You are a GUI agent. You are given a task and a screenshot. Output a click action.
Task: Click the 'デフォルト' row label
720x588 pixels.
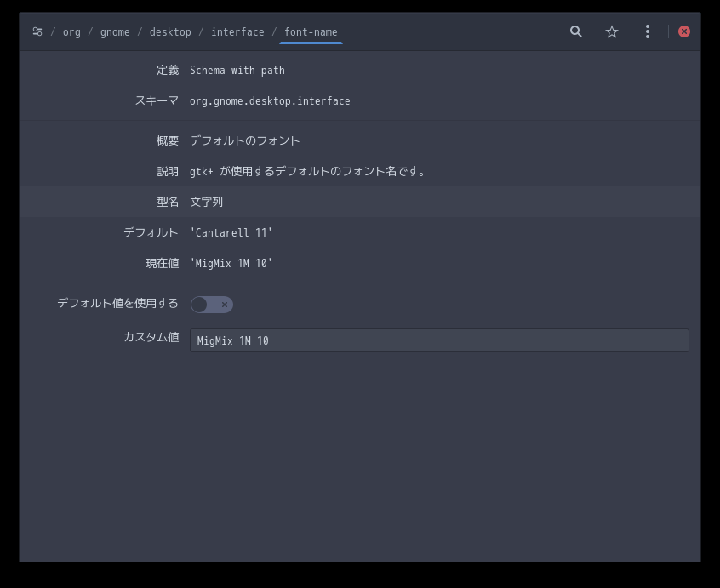151,232
